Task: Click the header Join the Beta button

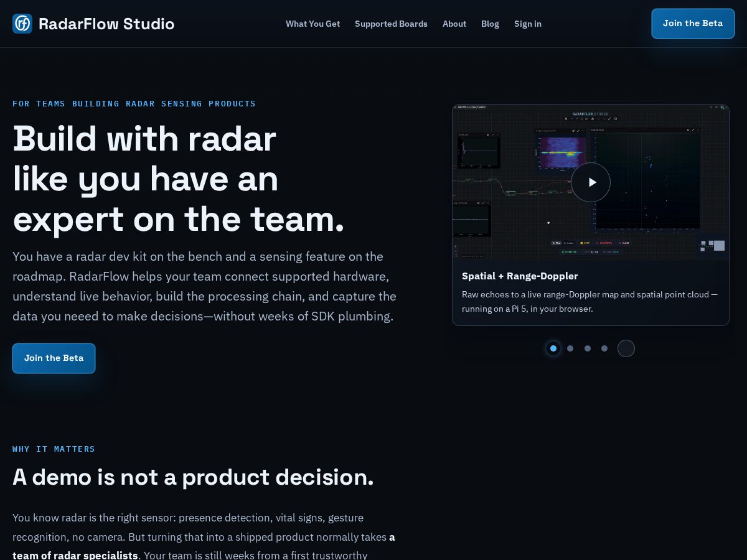Action: [693, 24]
